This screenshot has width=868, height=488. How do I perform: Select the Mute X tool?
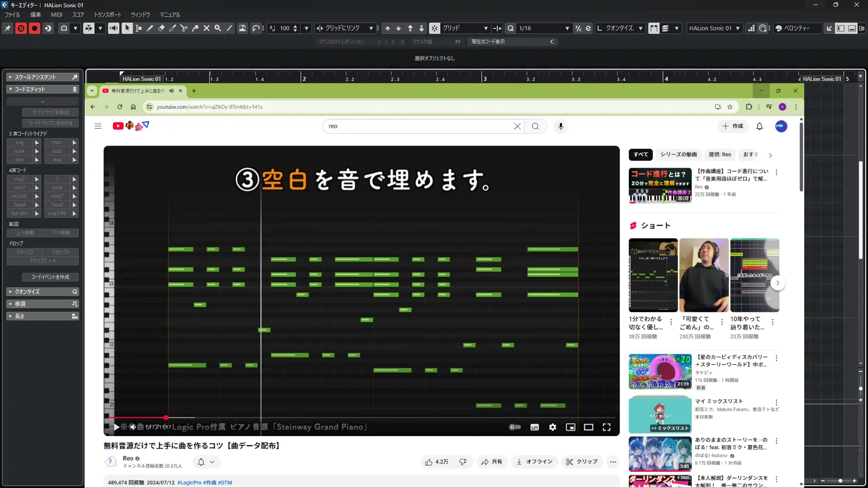[207, 28]
